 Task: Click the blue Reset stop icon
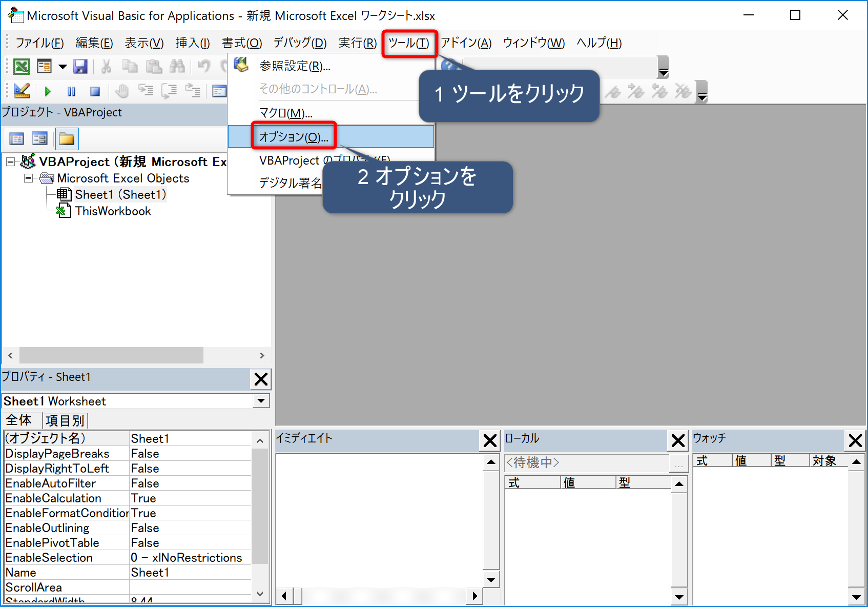point(95,92)
